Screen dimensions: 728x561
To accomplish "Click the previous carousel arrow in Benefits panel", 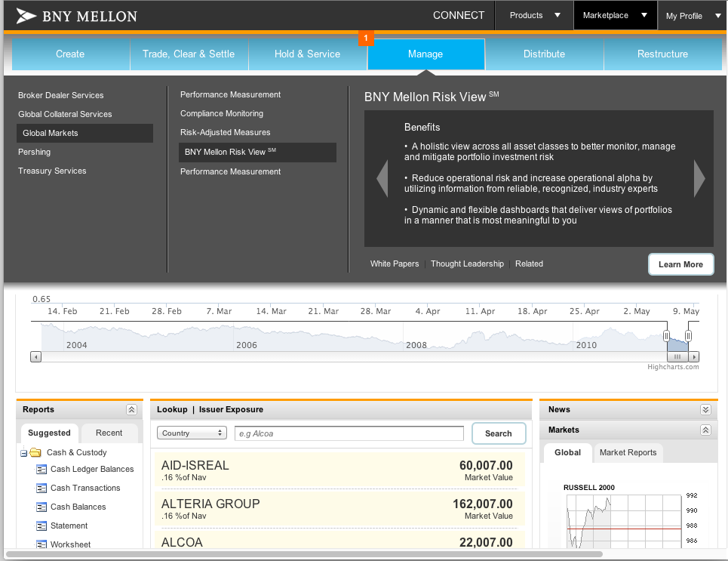I will (x=382, y=178).
